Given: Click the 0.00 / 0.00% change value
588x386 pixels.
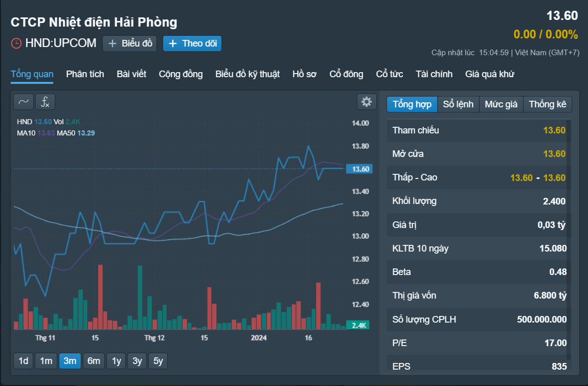Looking at the screenshot, I should point(546,34).
